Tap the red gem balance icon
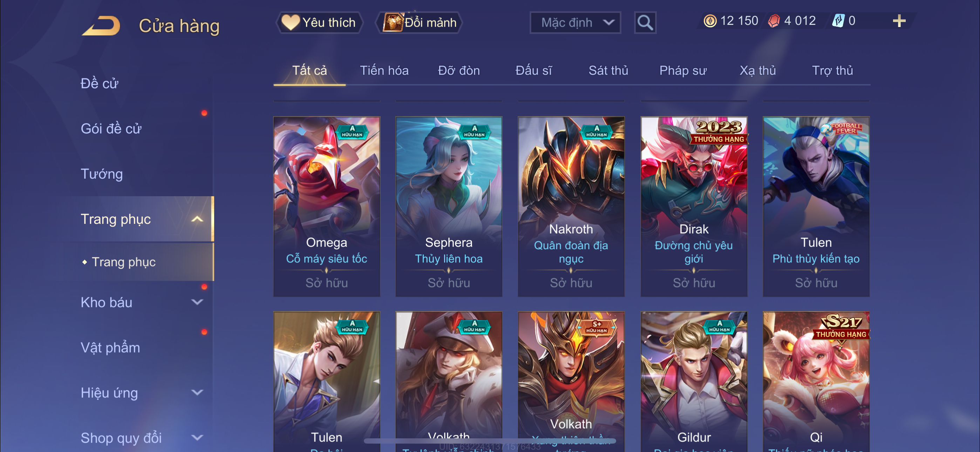The image size is (980, 452). tap(774, 21)
